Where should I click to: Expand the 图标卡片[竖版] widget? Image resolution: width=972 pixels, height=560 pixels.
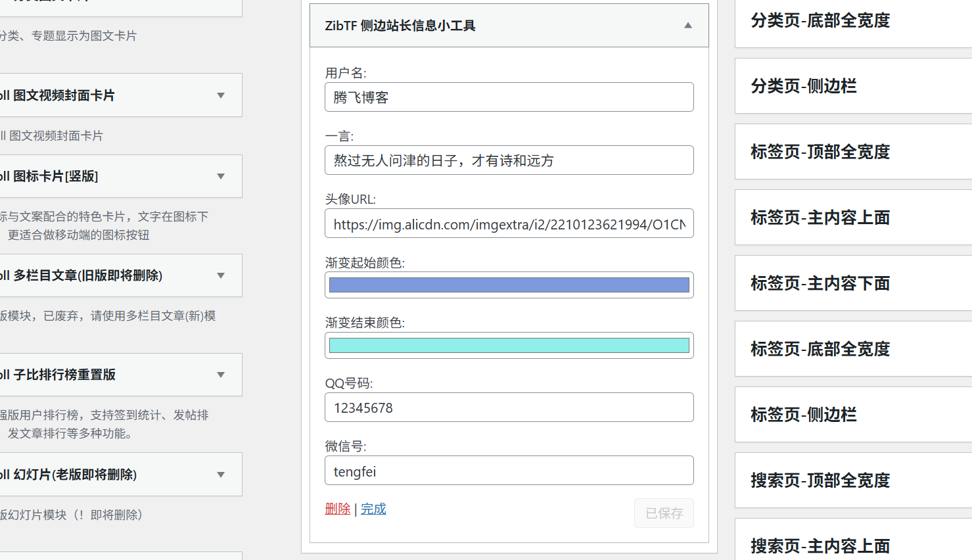(x=221, y=176)
